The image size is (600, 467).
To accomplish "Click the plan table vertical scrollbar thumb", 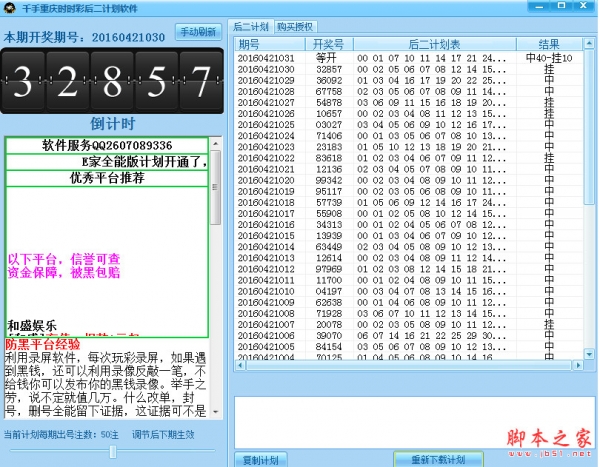I will pos(589,127).
